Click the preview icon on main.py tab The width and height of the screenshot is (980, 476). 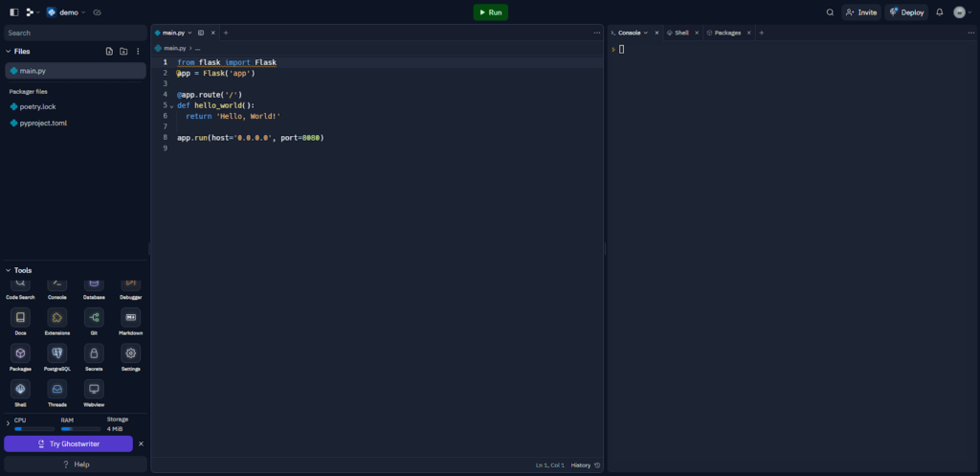coord(201,33)
